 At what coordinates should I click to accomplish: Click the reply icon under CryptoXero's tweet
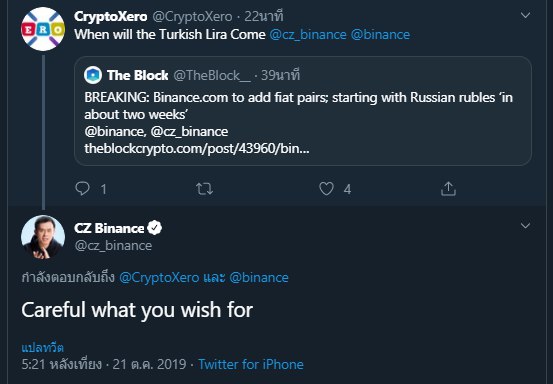point(83,188)
